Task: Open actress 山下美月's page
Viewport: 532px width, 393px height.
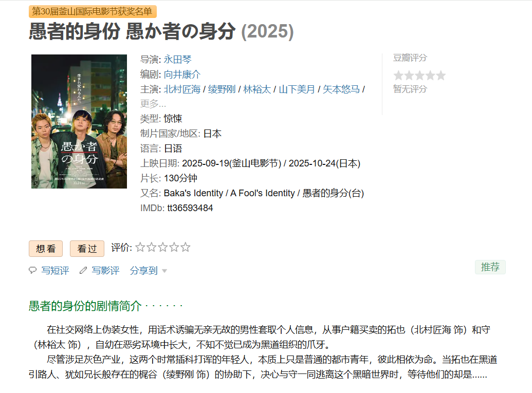Action: tap(297, 89)
